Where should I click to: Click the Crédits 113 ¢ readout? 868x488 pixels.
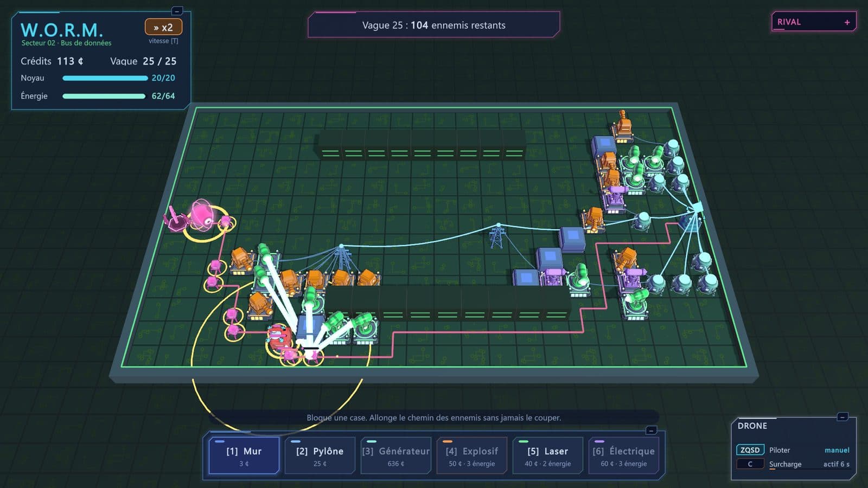(x=52, y=61)
